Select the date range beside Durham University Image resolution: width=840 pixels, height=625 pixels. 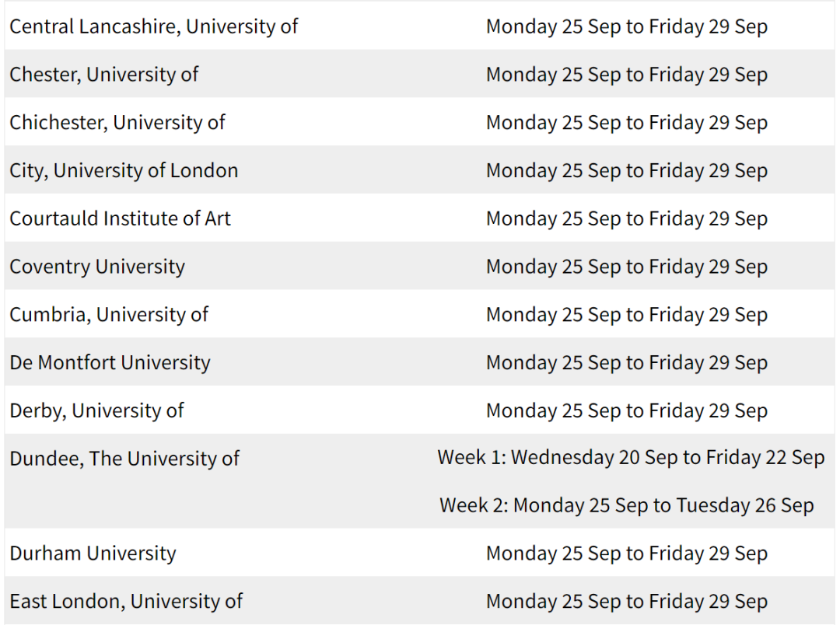tap(626, 553)
